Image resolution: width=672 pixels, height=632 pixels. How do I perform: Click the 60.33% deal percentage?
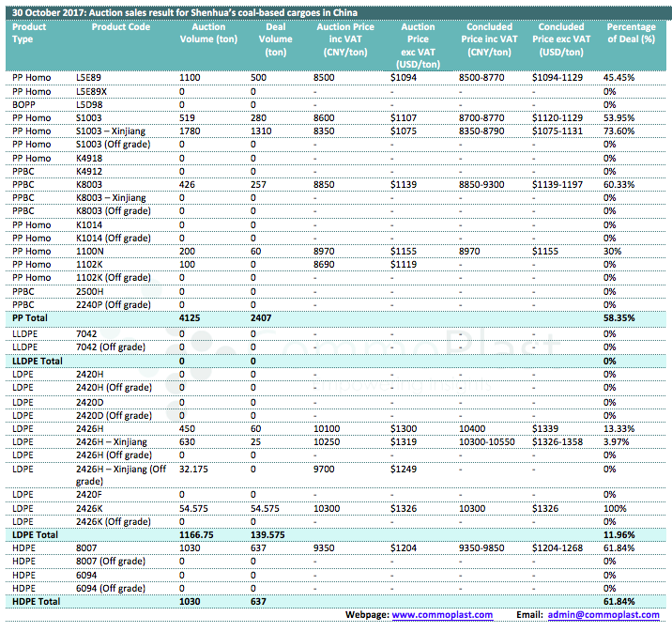tap(619, 185)
